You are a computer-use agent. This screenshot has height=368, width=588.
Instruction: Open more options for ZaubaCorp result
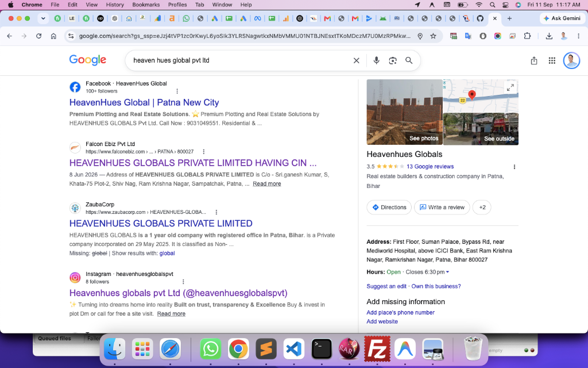[216, 212]
